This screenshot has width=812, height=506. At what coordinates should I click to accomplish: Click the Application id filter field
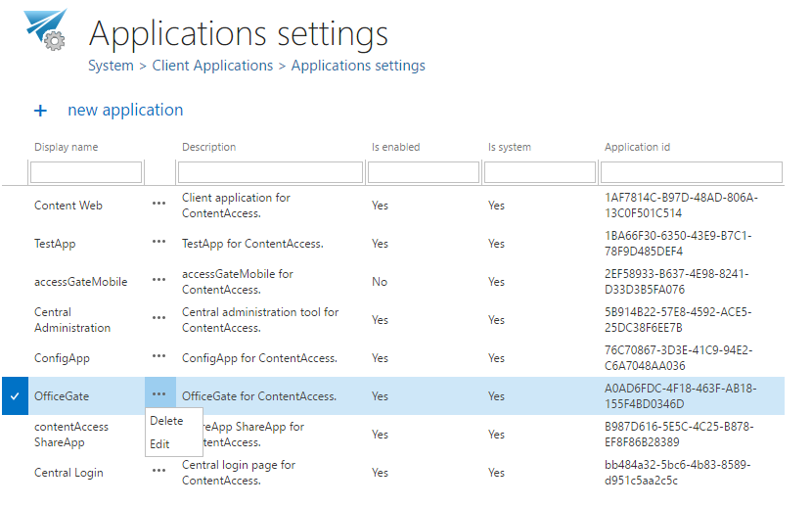pyautogui.click(x=692, y=173)
